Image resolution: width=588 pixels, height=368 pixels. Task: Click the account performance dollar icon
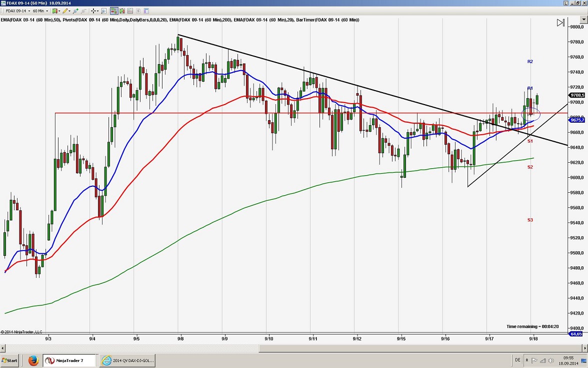click(137, 11)
